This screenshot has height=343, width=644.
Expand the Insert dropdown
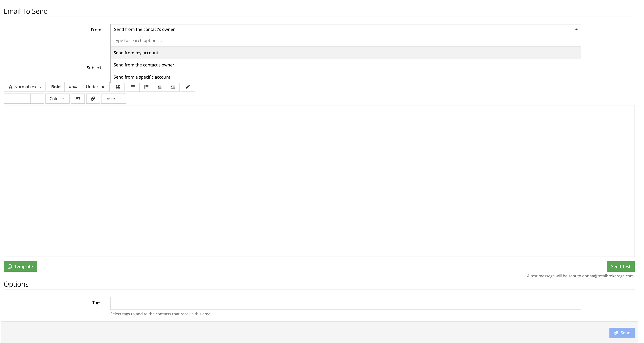click(x=113, y=99)
